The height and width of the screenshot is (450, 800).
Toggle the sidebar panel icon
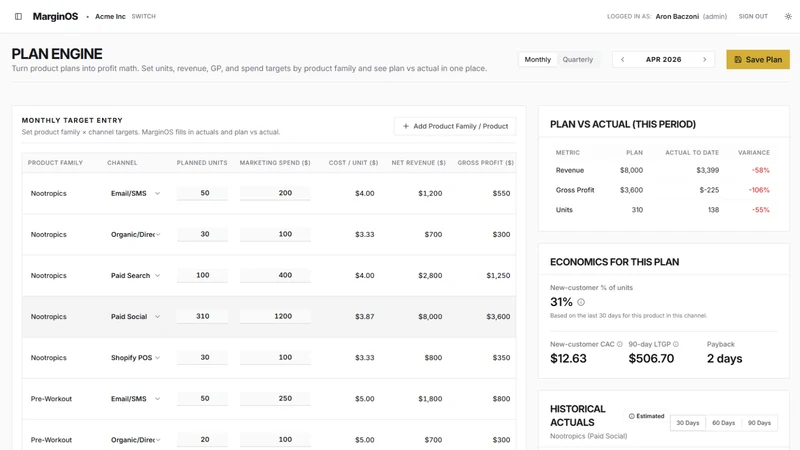pos(18,16)
